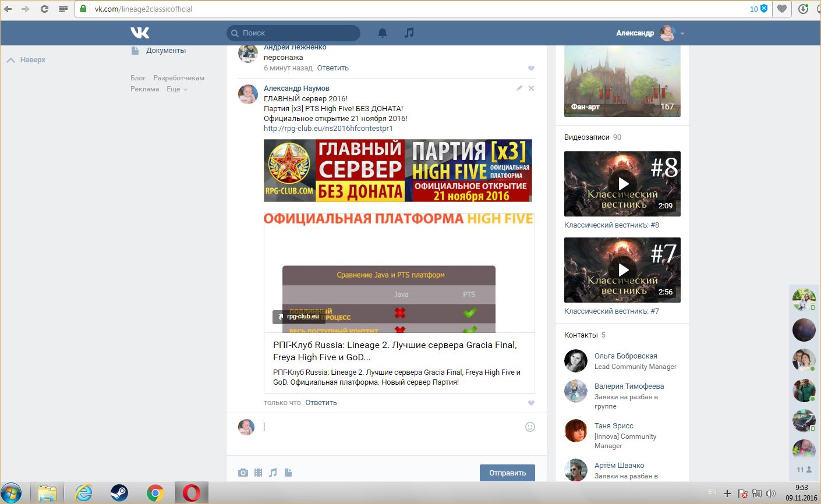Attach a document to comment
821x504 pixels.
point(288,473)
